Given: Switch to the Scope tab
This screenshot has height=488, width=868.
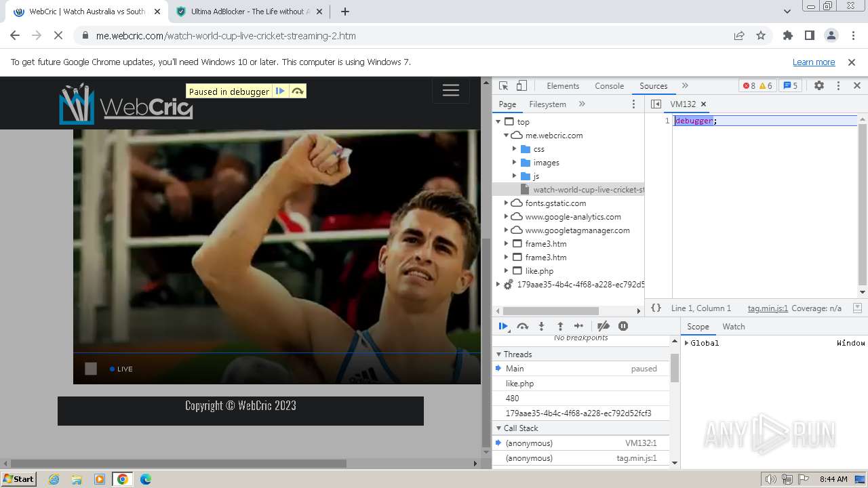Looking at the screenshot, I should click(698, 327).
